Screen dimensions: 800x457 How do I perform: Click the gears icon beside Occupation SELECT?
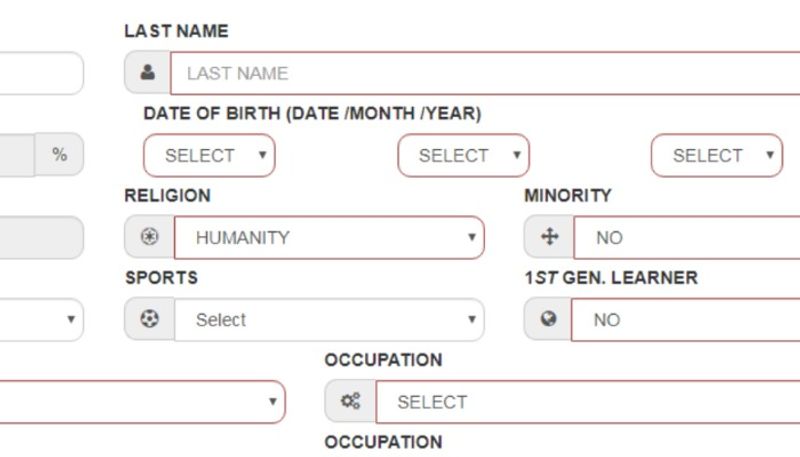[x=350, y=402]
